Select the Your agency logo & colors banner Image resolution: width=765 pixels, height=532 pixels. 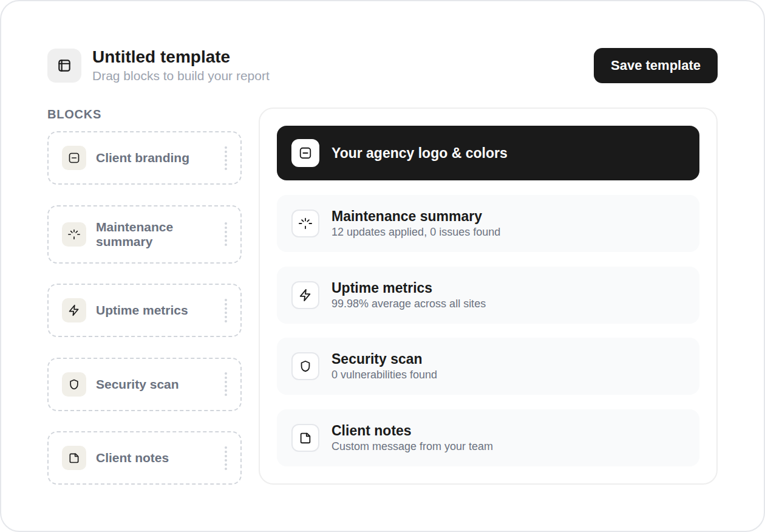click(x=488, y=153)
